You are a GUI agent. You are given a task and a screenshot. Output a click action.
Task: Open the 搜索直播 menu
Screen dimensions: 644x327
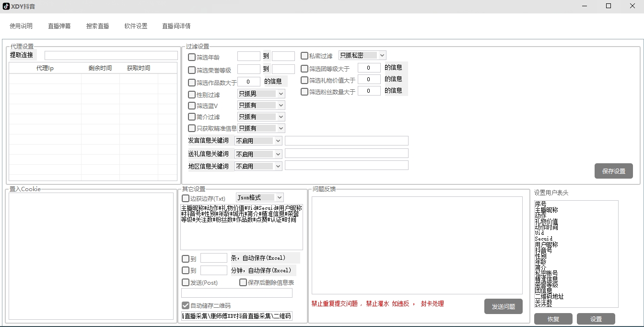(98, 26)
